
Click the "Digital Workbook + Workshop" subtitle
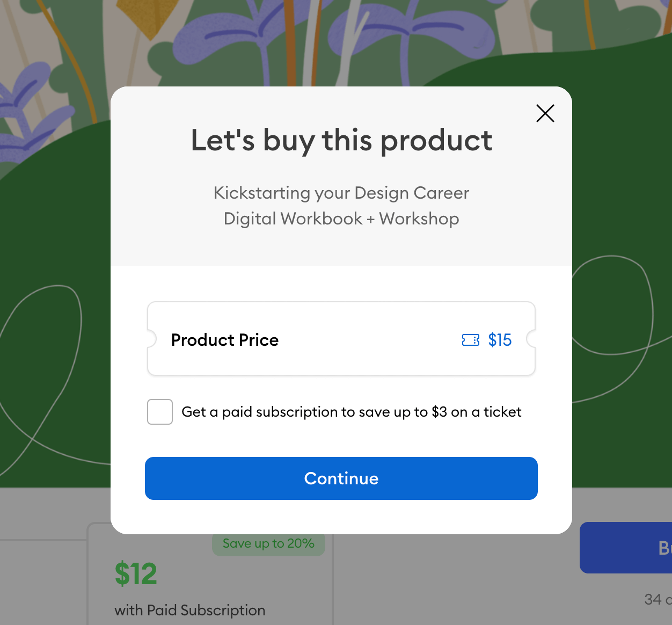[x=341, y=219]
